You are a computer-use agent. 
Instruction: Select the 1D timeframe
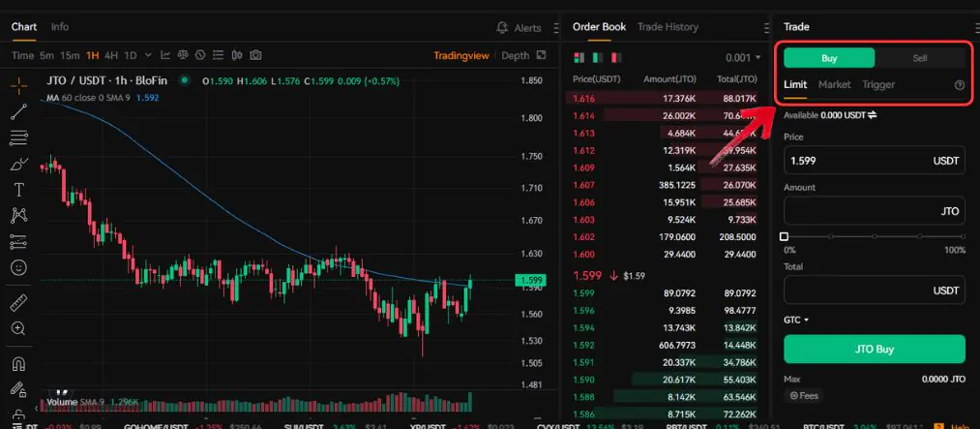point(130,55)
